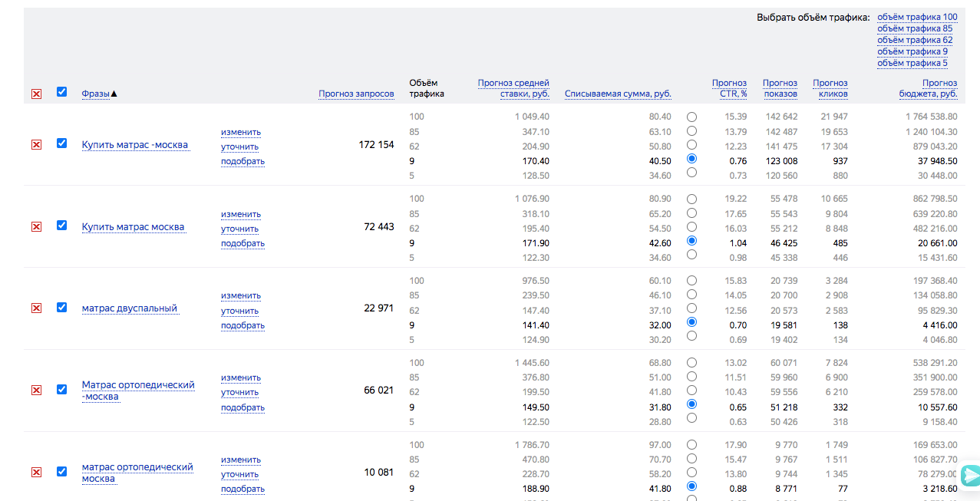This screenshot has width=980, height=501.
Task: Select traffic volume 100 radio for Купить матрас -москва
Action: point(691,117)
